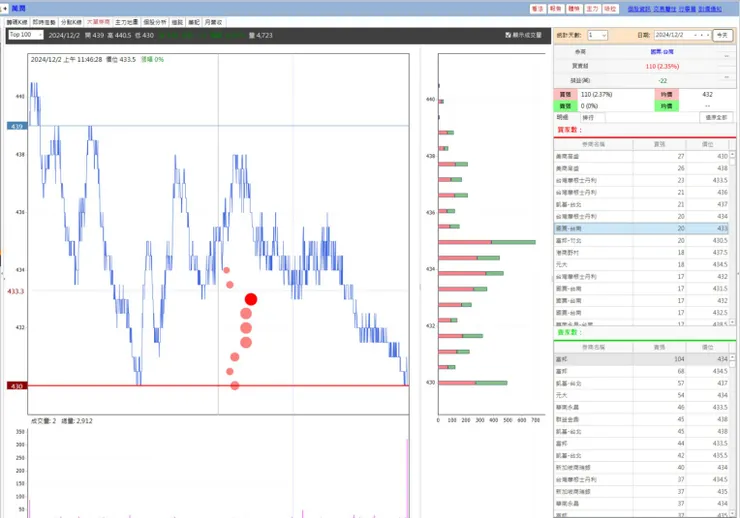Collapse the broker summary panel with the top dash icon
Viewport: 740px width, 518px height.
pyautogui.click(x=726, y=56)
